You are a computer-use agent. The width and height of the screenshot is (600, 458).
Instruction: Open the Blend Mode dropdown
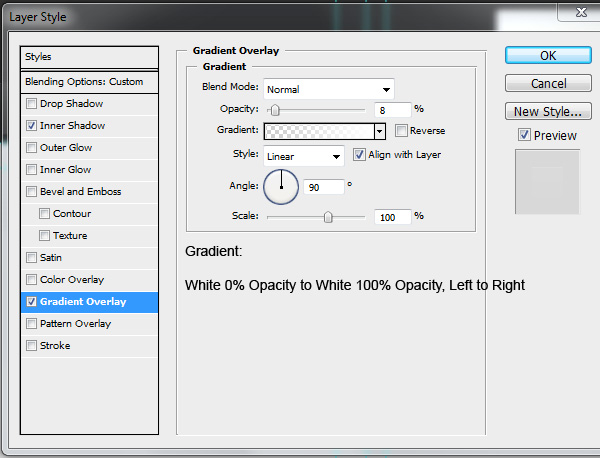(329, 89)
